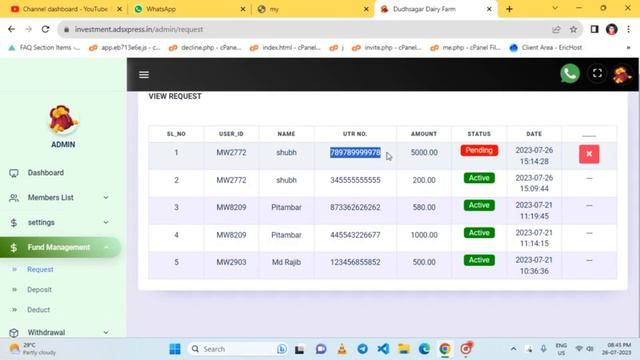
Task: Click the Dashboard monitor icon
Action: (x=13, y=173)
